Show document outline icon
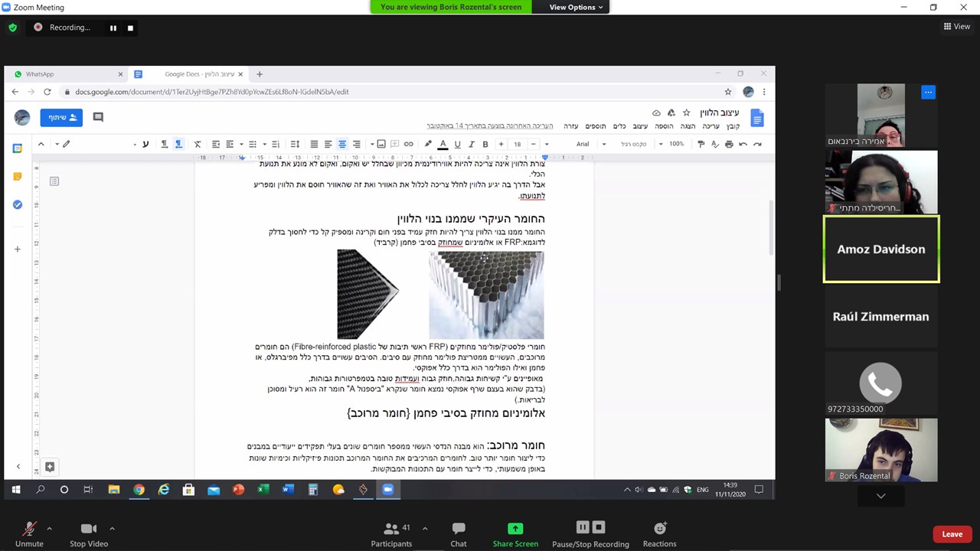This screenshot has width=980, height=551. pos(54,181)
